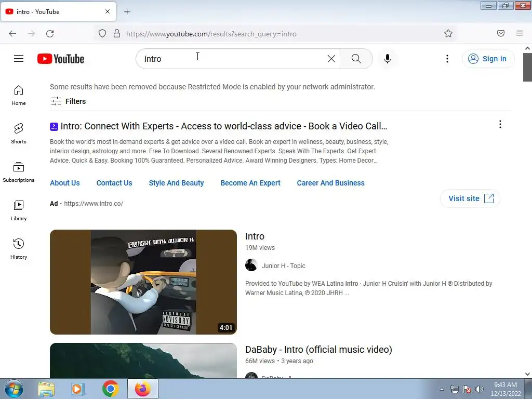Reload the page with the refresh icon
This screenshot has height=399, width=532.
click(x=50, y=34)
